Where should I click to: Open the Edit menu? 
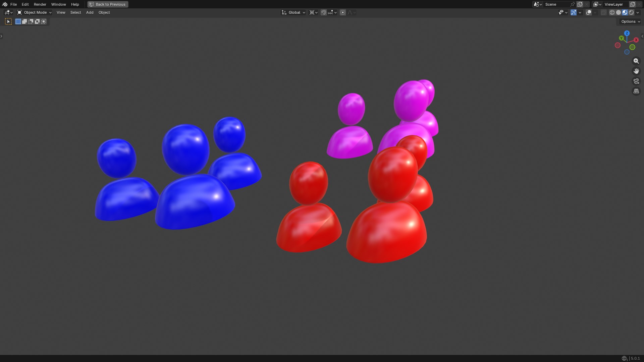(x=25, y=4)
